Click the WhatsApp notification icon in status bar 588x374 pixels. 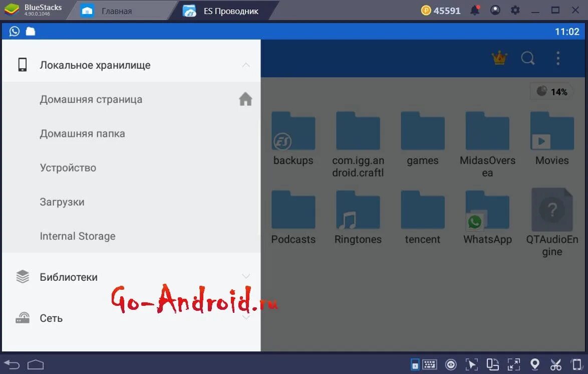pos(14,31)
